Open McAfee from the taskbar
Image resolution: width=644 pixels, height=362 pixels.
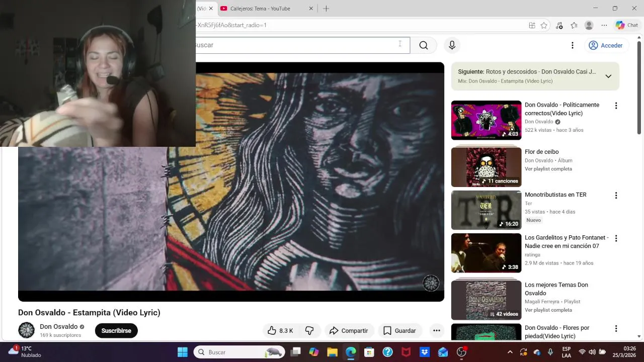point(406,352)
